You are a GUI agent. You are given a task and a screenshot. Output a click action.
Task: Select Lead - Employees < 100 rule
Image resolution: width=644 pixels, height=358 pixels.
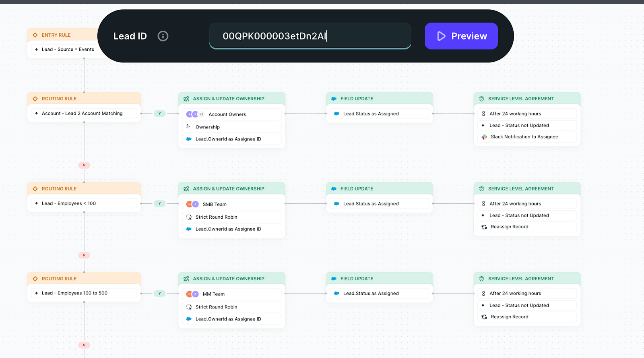pos(84,203)
